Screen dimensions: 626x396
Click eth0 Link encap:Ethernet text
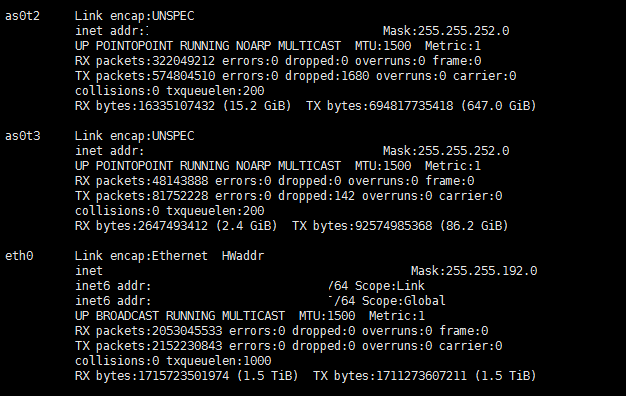click(141, 256)
